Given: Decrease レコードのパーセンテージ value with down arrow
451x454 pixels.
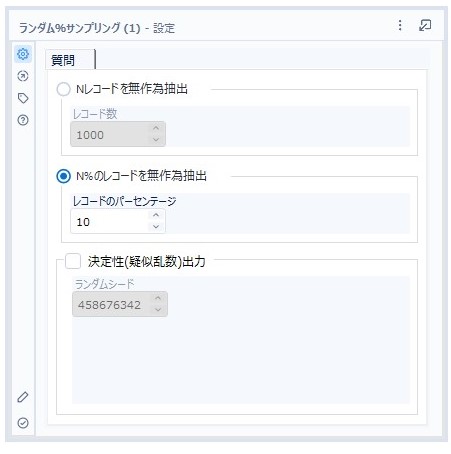Looking at the screenshot, I should click(156, 227).
